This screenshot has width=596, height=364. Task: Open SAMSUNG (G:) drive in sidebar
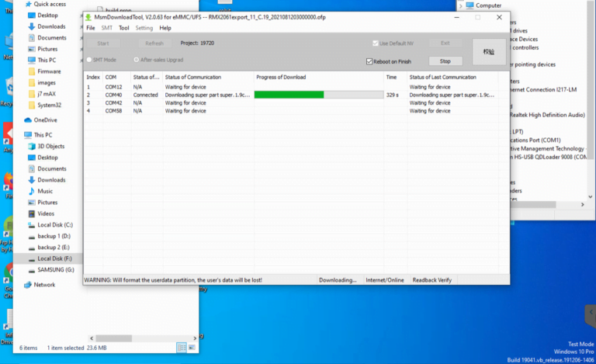point(56,270)
